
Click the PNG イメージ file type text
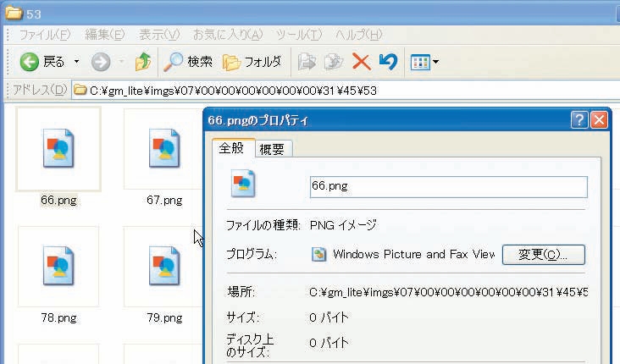[x=343, y=225]
